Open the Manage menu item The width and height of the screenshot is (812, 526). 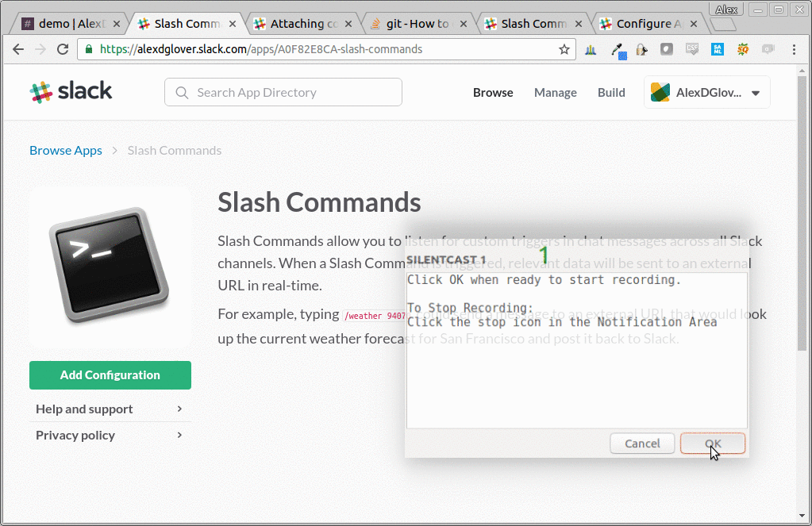coord(555,92)
